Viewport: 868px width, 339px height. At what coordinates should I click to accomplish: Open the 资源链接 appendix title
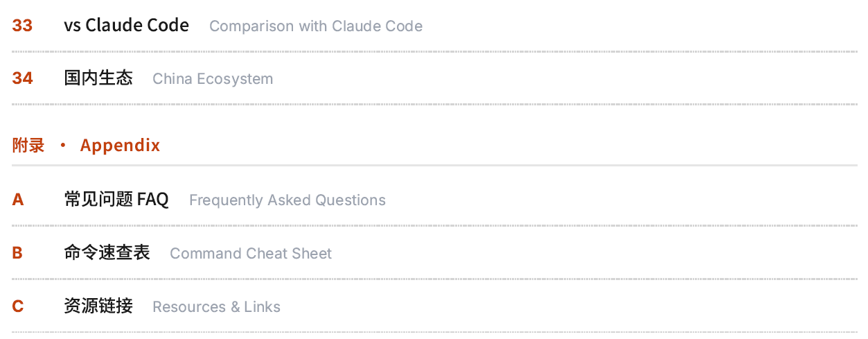tap(98, 306)
